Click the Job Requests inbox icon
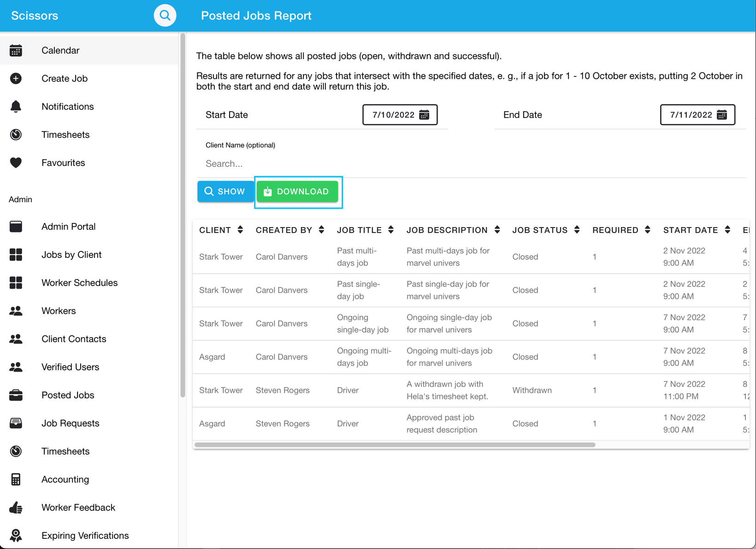756x549 pixels. [x=16, y=423]
